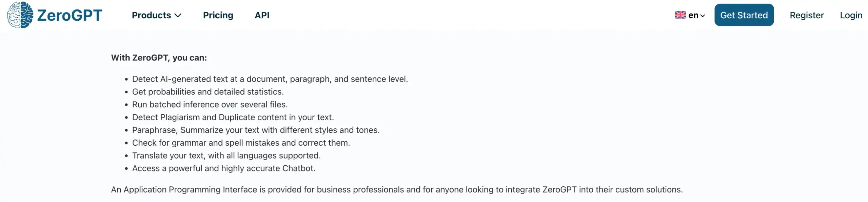Open the Pricing page
868x202 pixels.
[x=218, y=15]
